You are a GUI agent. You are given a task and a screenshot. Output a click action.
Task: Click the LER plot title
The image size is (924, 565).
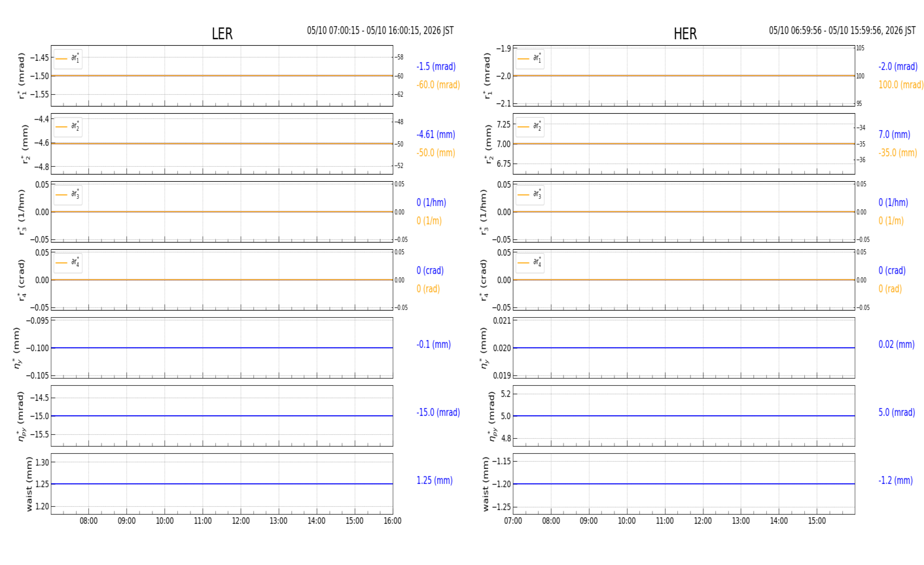[222, 34]
